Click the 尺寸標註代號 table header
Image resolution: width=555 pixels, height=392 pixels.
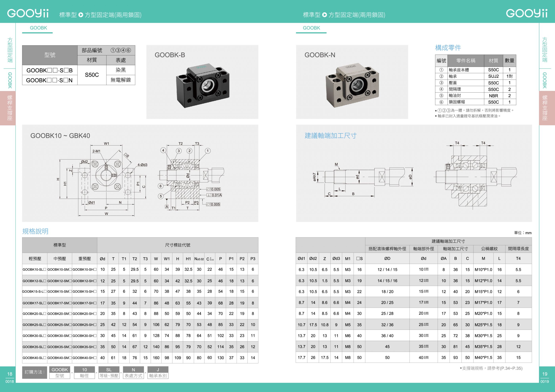[x=178, y=245]
